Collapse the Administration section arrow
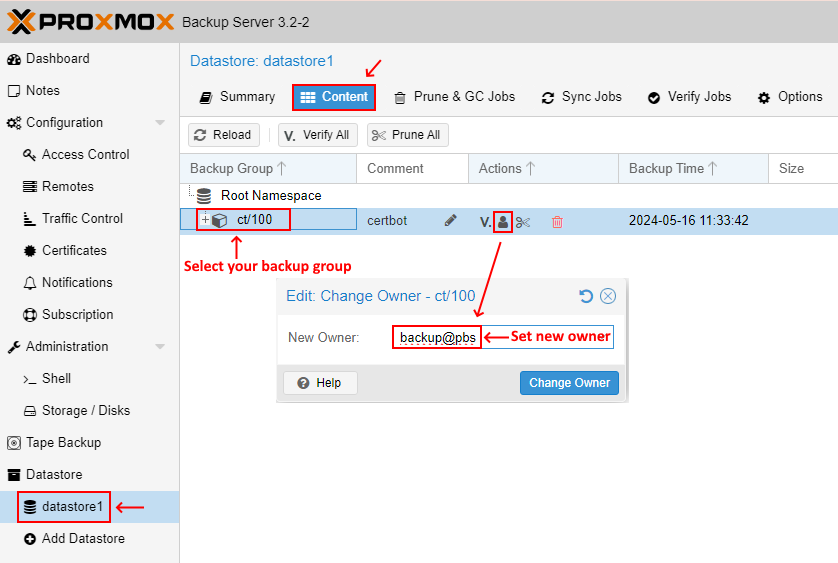This screenshot has height=563, width=838. point(160,346)
